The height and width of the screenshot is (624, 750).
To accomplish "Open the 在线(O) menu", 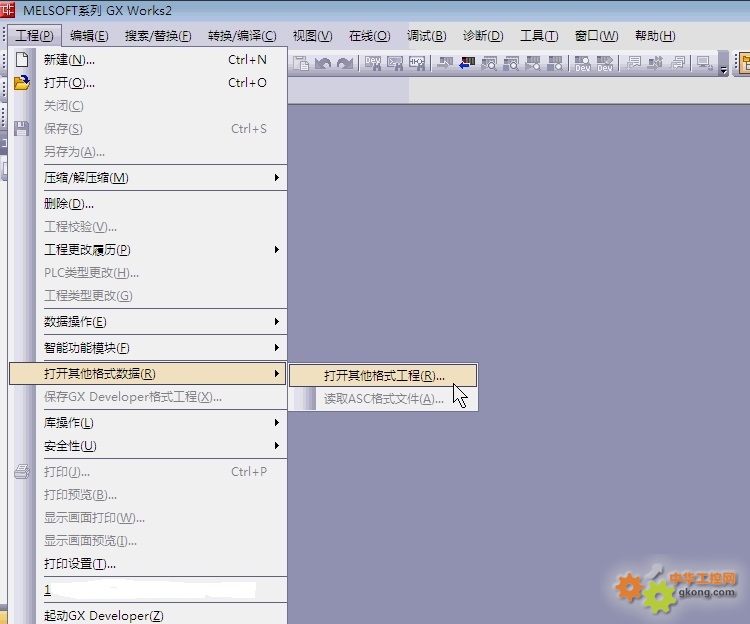I will click(x=369, y=36).
